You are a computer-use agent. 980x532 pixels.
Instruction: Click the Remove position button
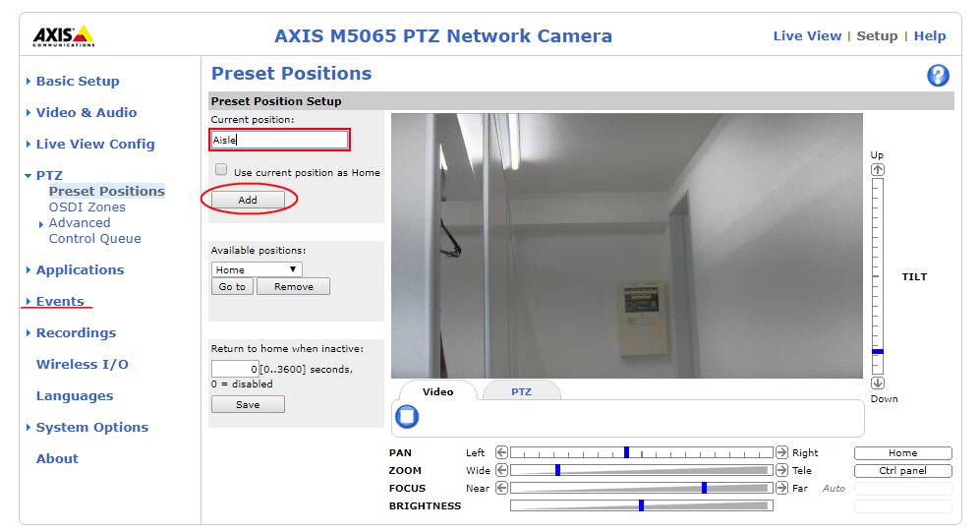tap(293, 286)
